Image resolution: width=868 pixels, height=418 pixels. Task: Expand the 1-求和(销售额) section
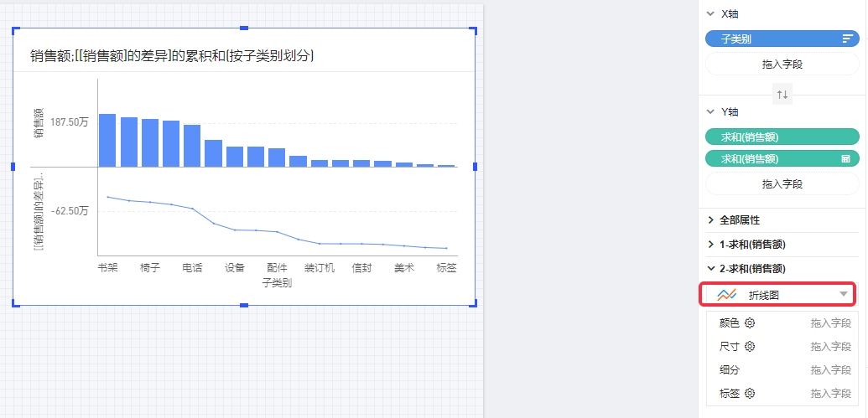(x=711, y=245)
